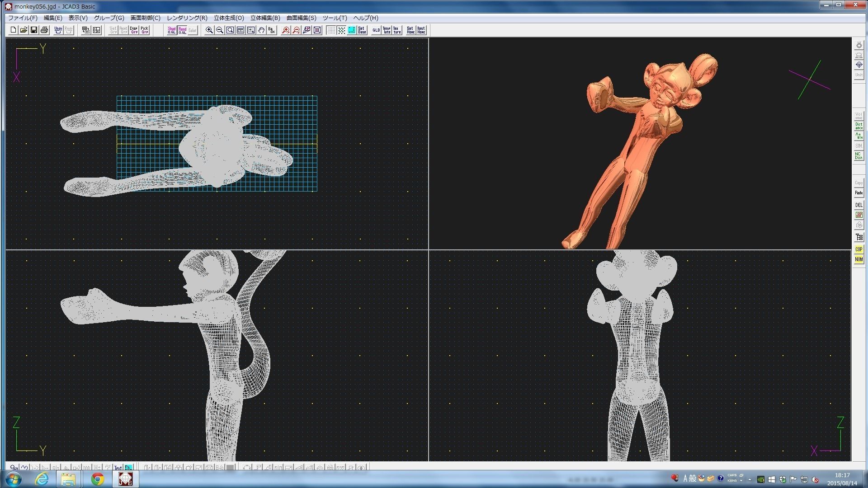Image resolution: width=868 pixels, height=488 pixels.
Task: Save the model with the floppy icon
Action: 34,30
